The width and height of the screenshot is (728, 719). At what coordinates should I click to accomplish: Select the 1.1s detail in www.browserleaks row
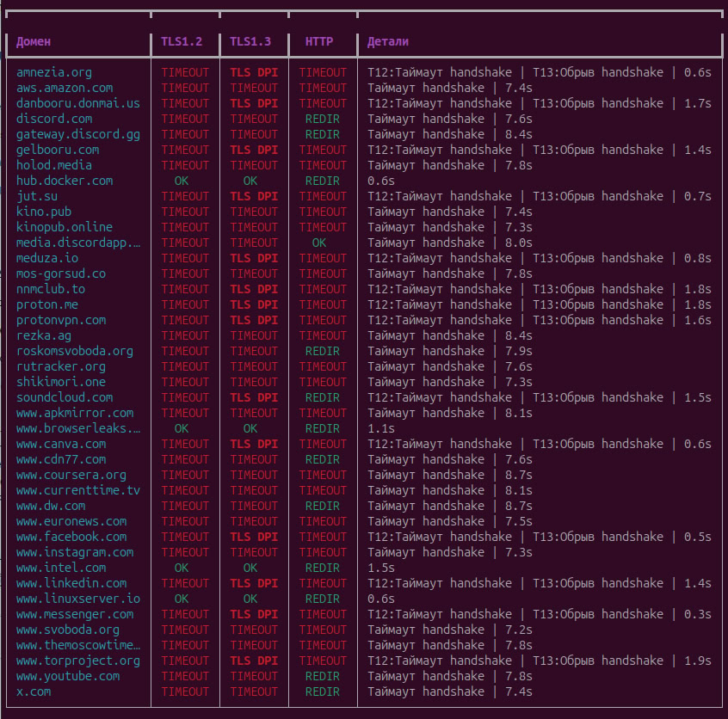380,428
